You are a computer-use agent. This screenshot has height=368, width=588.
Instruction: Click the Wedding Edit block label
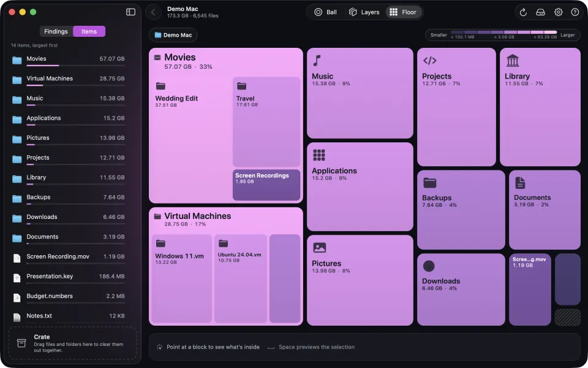176,98
